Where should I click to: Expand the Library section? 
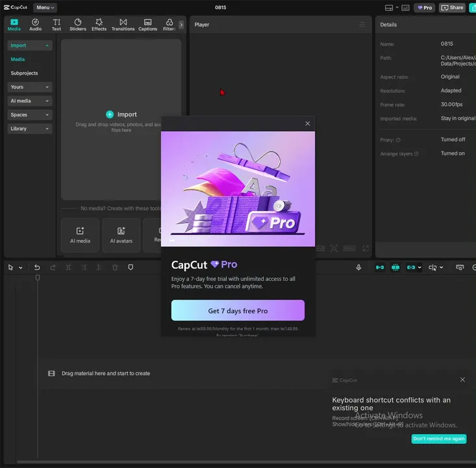(x=30, y=129)
